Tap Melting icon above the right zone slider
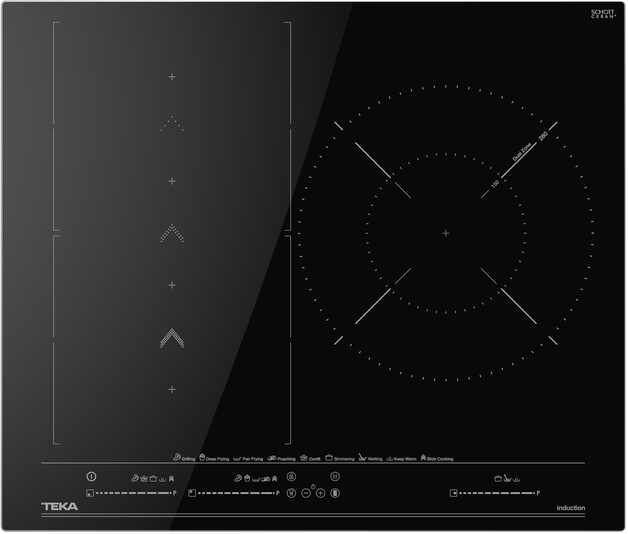 coord(507,478)
